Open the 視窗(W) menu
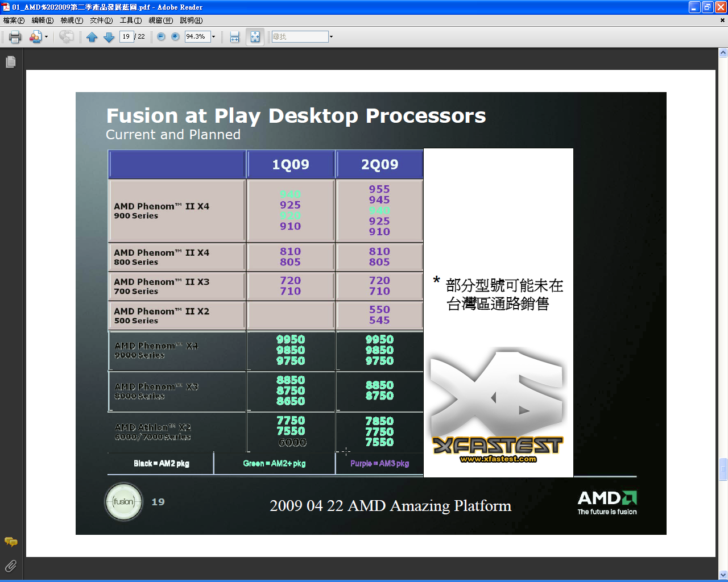This screenshot has width=728, height=582. pyautogui.click(x=161, y=20)
